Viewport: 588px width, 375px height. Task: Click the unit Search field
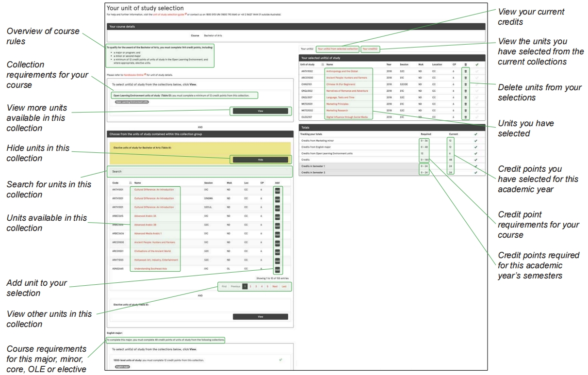[199, 171]
